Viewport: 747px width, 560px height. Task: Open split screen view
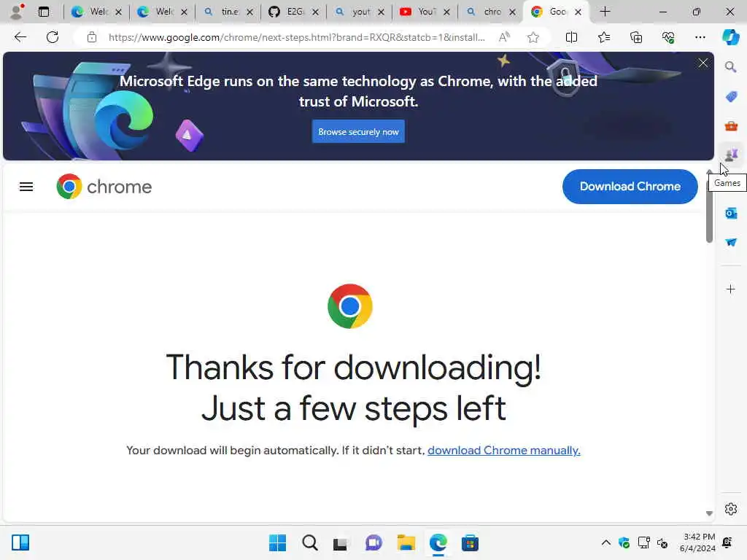[571, 37]
